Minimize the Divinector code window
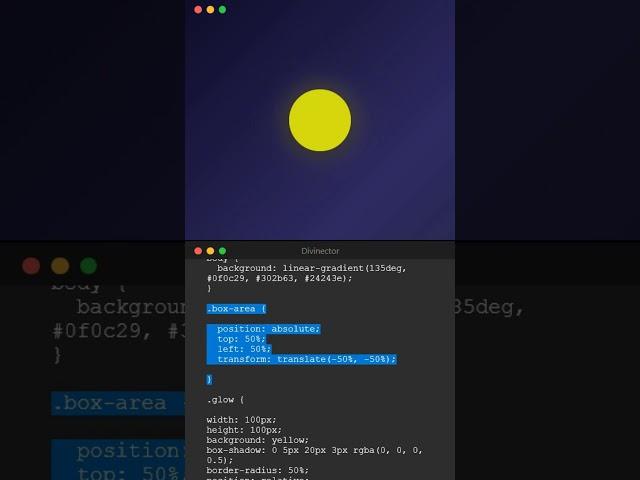 tap(210, 251)
